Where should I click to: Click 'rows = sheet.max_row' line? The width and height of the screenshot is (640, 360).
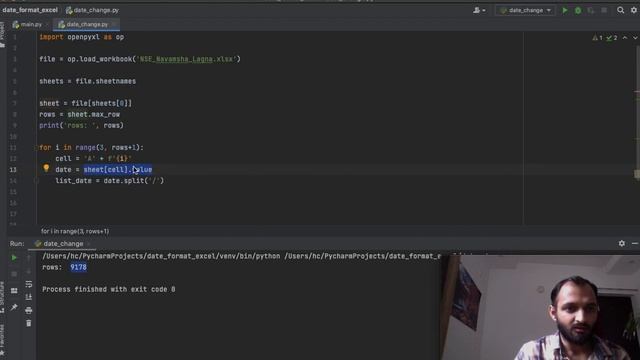coord(80,115)
